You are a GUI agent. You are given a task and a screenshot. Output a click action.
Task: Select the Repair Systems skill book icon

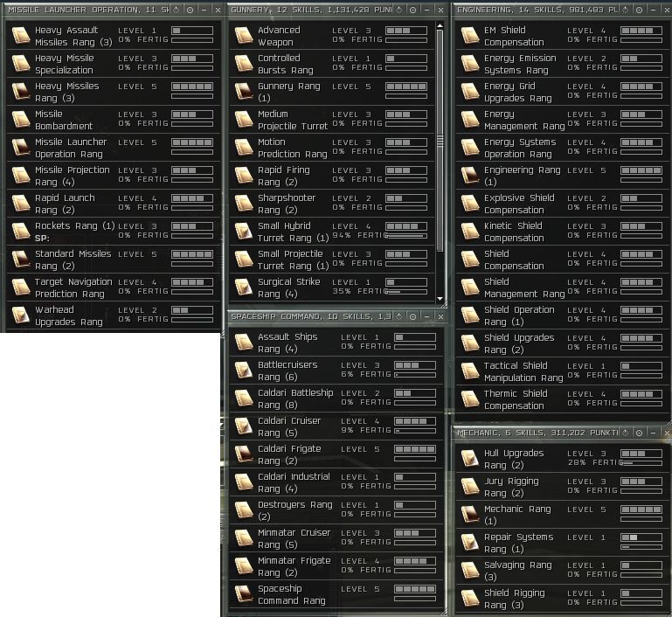(470, 543)
